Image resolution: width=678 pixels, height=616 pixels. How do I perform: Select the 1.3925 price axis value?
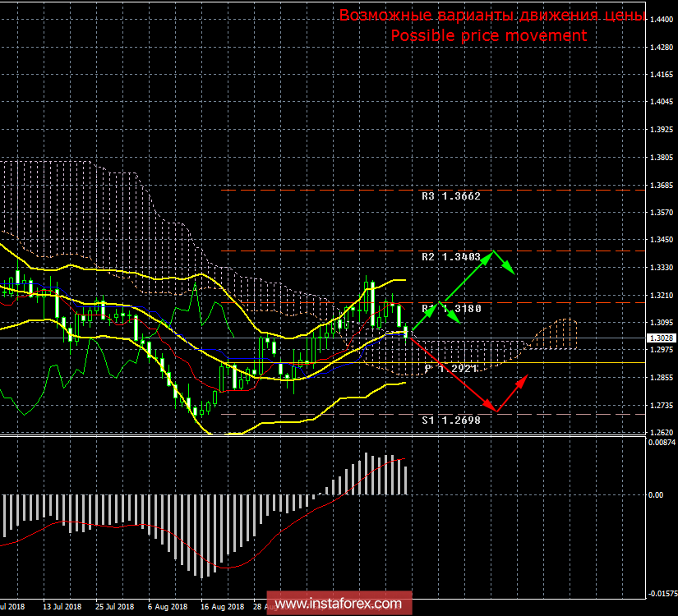[x=662, y=130]
